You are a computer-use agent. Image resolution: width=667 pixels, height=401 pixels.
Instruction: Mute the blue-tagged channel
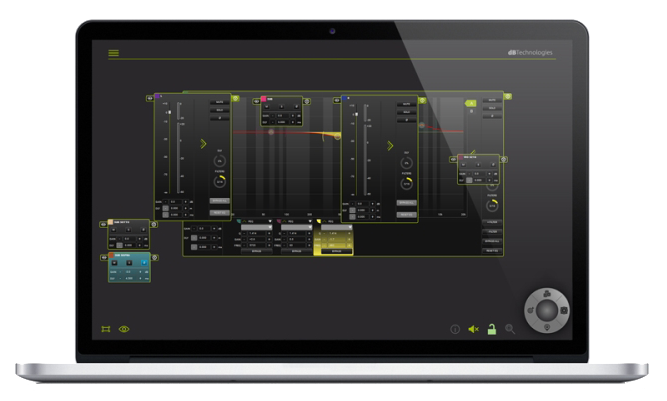[407, 104]
